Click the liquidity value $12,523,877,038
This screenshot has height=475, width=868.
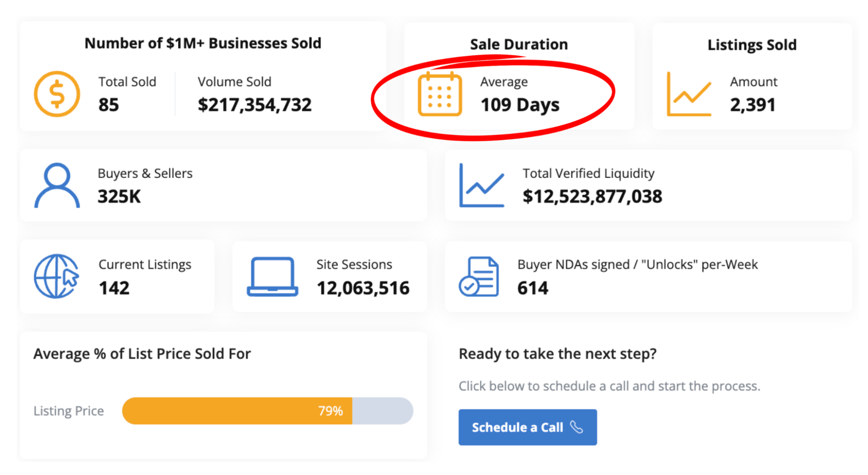[592, 197]
